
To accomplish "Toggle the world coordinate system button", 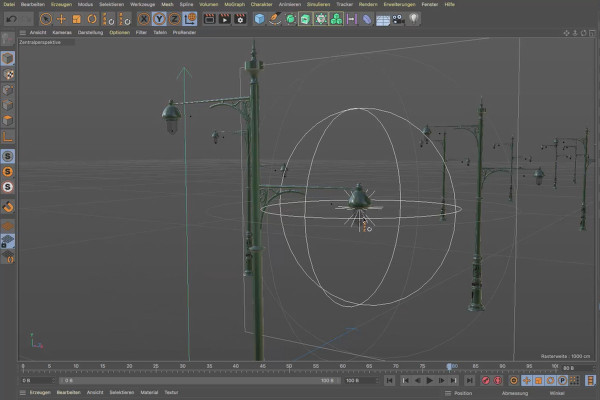I will click(x=190, y=19).
